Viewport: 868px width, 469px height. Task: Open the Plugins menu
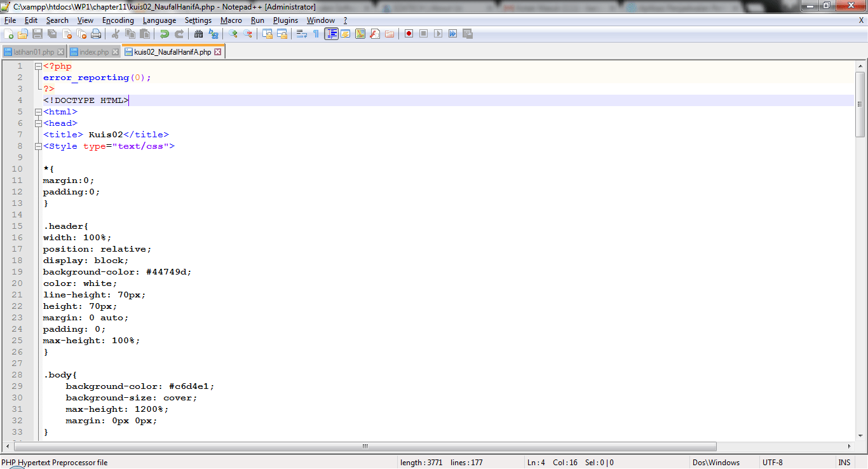[x=286, y=20]
